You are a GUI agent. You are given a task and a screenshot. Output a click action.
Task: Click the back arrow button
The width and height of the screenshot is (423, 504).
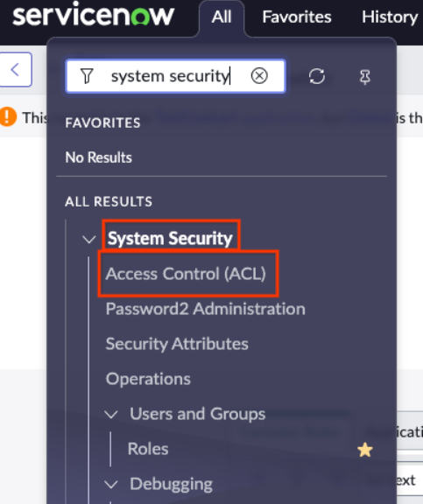click(x=15, y=70)
